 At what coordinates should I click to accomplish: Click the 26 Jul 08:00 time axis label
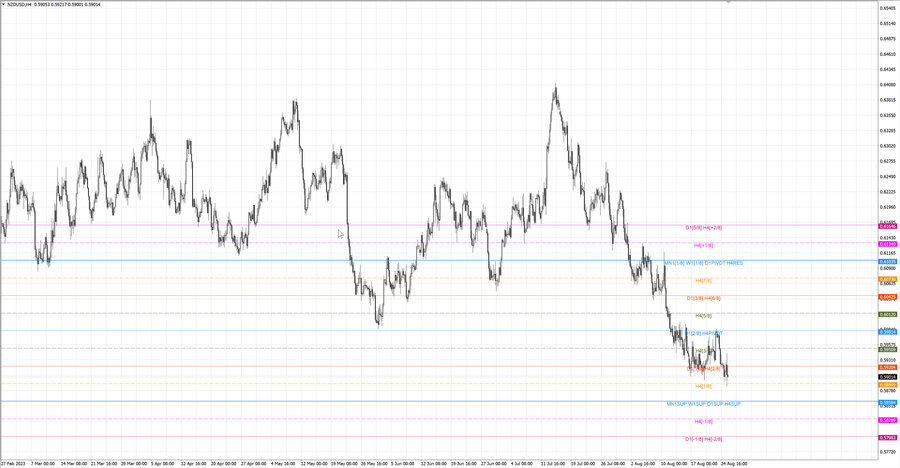(614, 463)
